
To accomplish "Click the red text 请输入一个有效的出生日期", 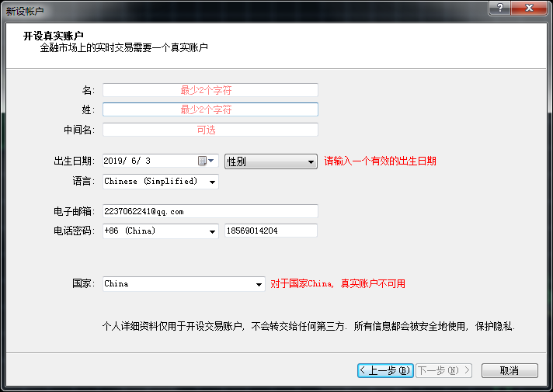I will (381, 161).
